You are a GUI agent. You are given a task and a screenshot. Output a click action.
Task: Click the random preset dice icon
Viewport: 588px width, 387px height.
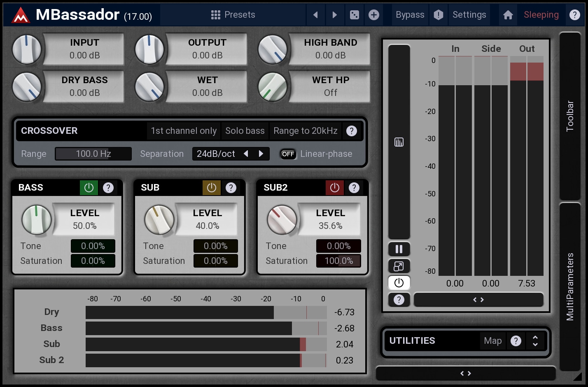(354, 15)
